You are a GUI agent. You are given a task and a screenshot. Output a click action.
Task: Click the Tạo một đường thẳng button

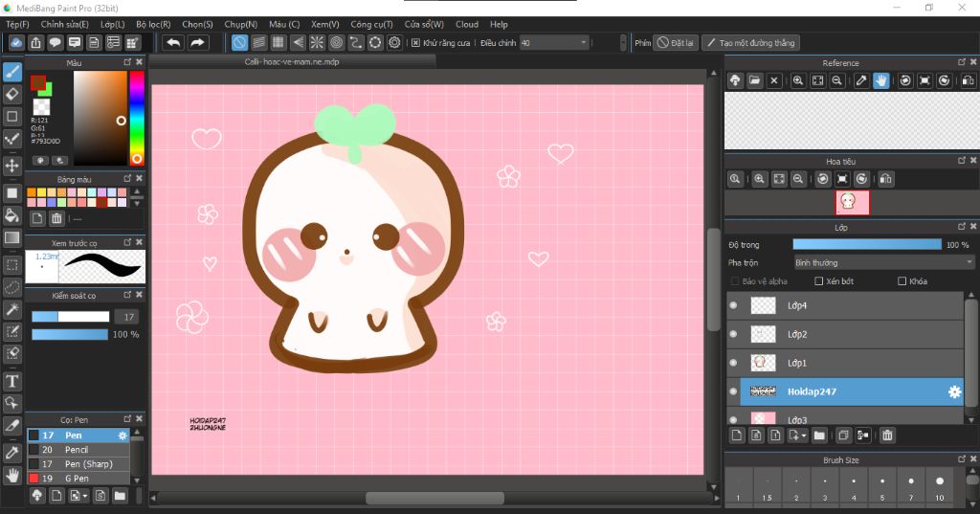tap(750, 43)
